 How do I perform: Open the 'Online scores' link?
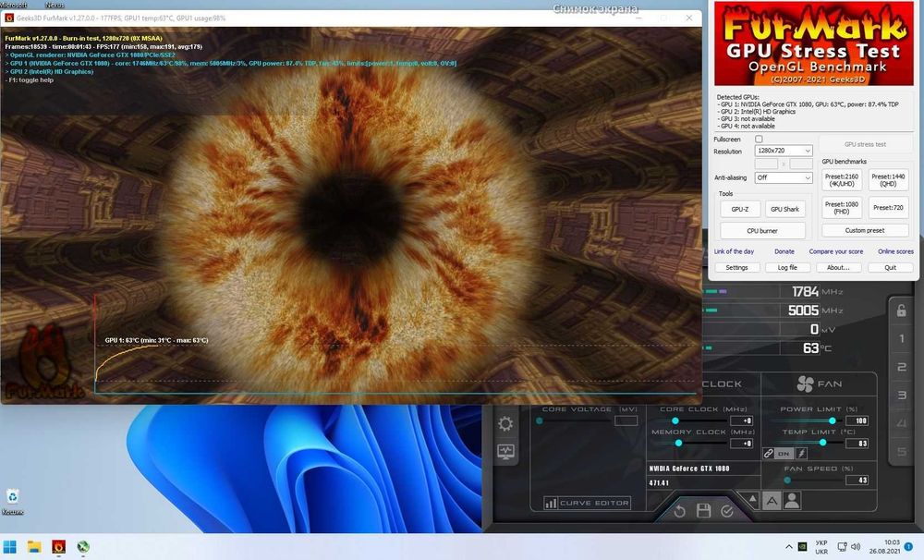895,251
